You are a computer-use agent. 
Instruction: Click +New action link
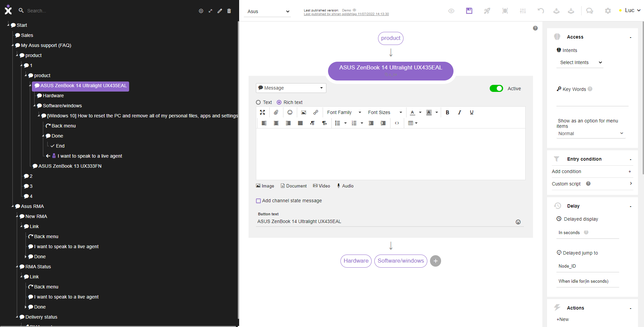(562, 319)
